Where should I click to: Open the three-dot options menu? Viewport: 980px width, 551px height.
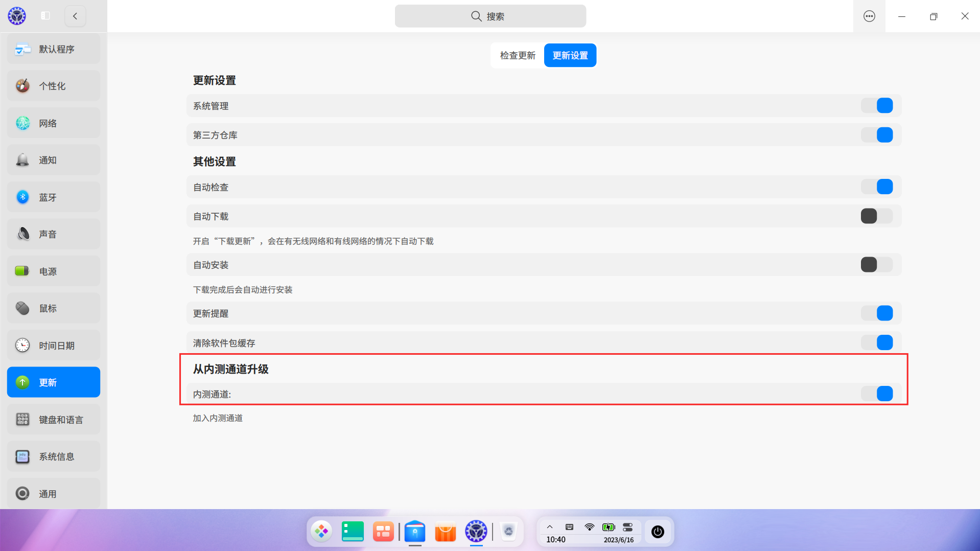[x=869, y=16]
